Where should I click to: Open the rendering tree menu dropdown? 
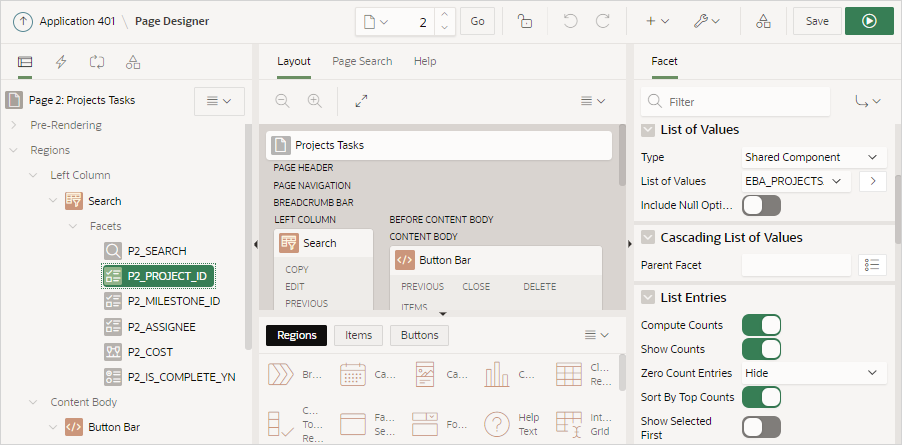click(219, 101)
